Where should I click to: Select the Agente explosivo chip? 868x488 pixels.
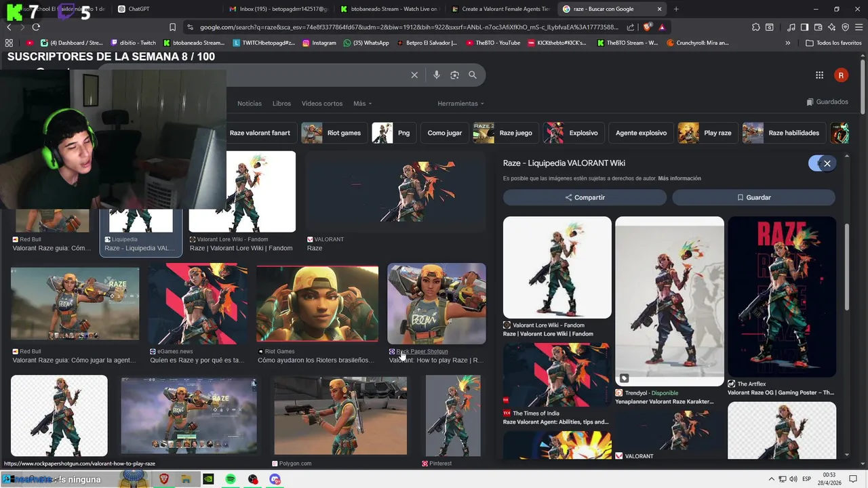[x=641, y=133]
